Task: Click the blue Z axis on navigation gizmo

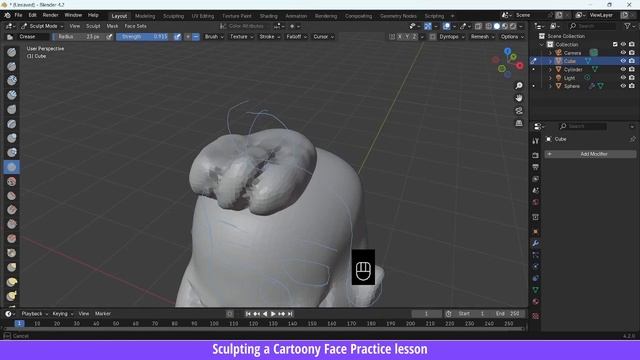Action: (507, 51)
